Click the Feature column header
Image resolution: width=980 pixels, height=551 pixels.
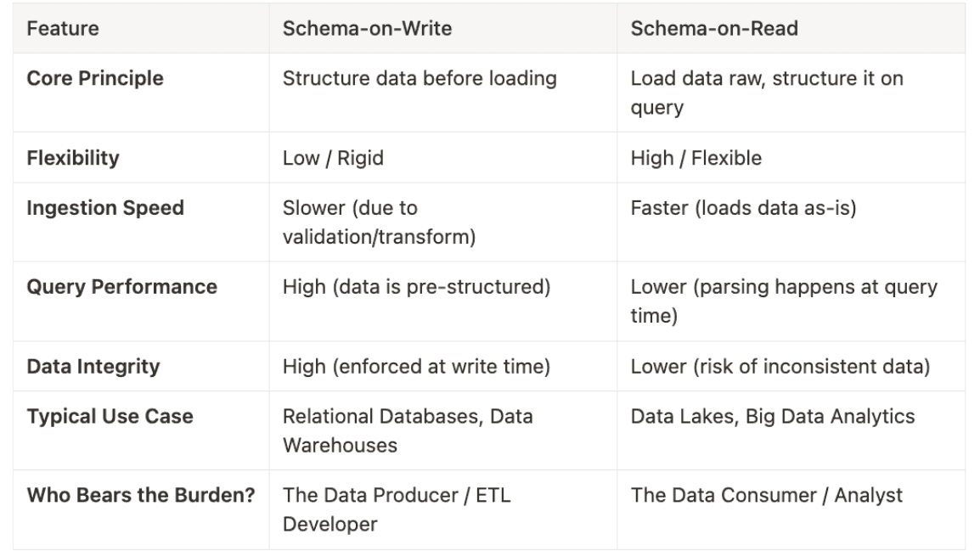[63, 29]
